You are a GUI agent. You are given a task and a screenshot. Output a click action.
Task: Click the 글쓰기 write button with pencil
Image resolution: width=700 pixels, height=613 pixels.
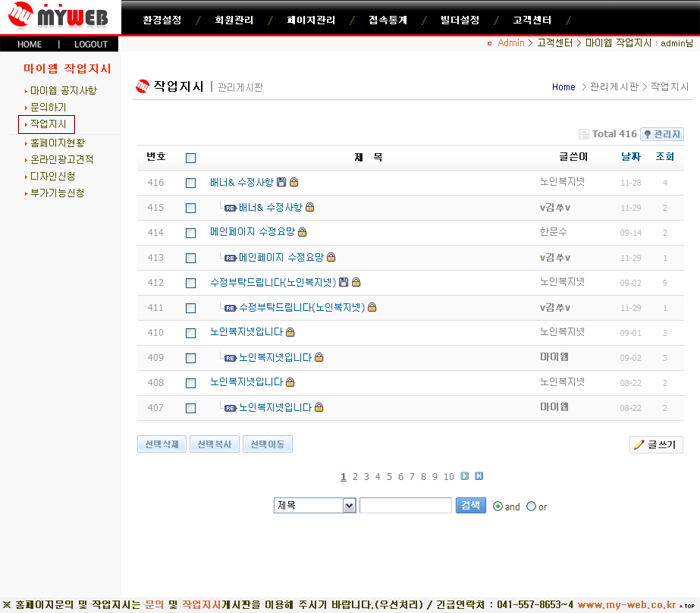656,444
